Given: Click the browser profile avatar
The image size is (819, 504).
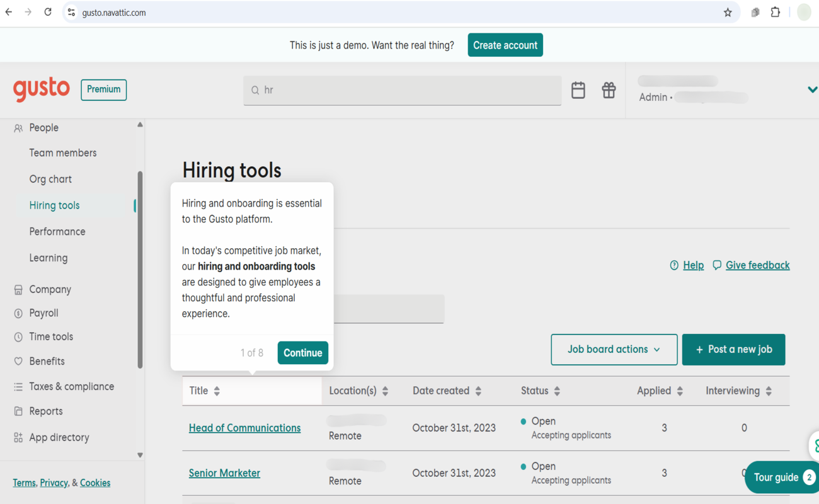Looking at the screenshot, I should point(804,12).
